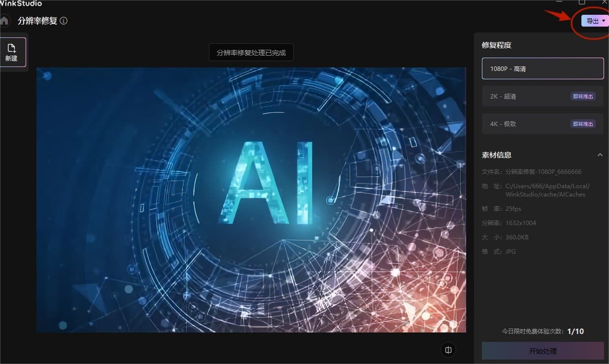This screenshot has width=609, height=364.
Task: Click the 修复程度 panel heading
Action: point(497,45)
